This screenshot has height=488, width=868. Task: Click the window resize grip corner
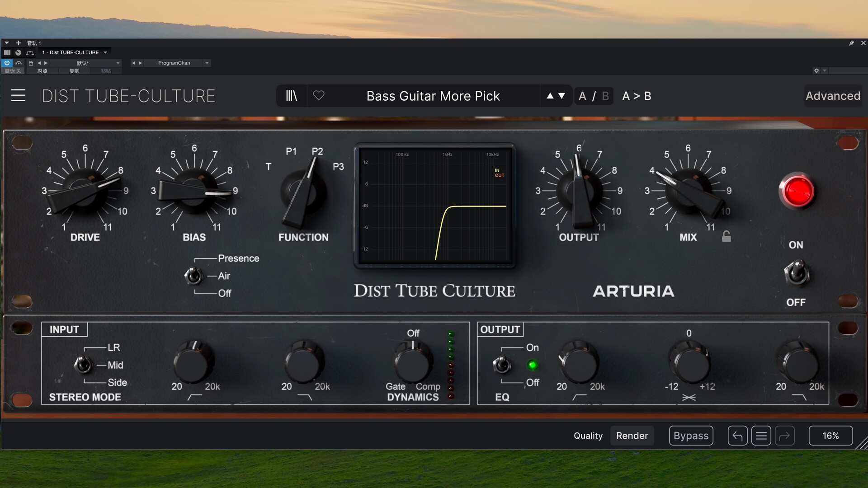[x=861, y=443]
